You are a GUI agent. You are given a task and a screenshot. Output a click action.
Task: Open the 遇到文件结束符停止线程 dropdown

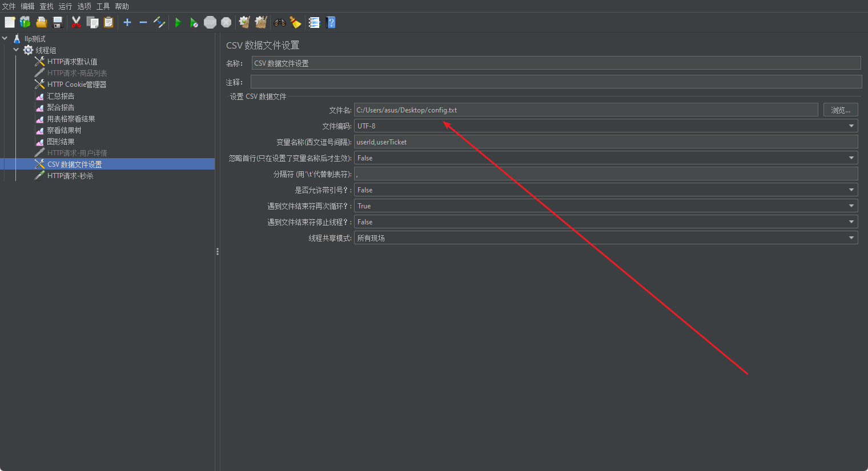pyautogui.click(x=606, y=222)
